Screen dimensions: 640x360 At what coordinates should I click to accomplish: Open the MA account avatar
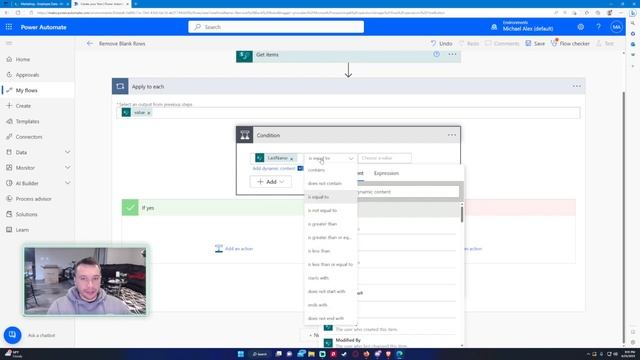[616, 27]
